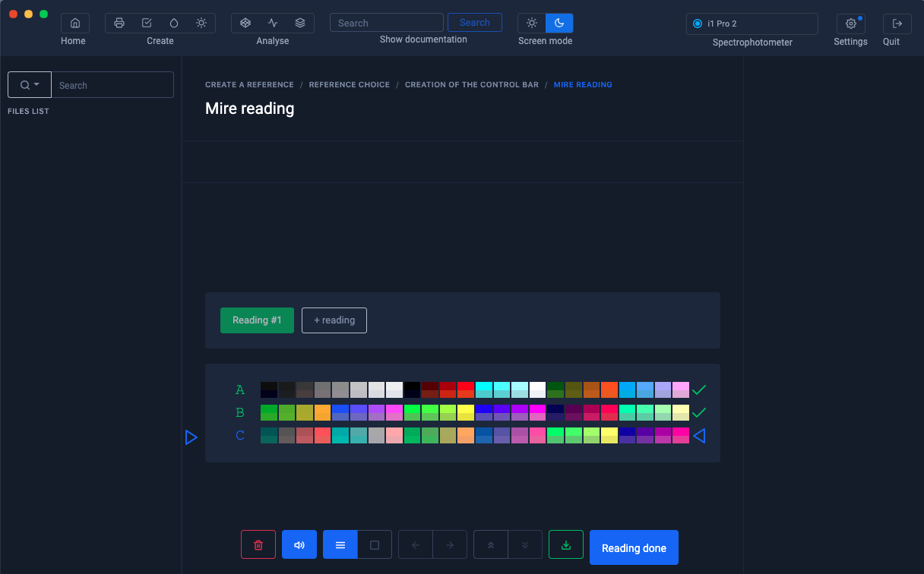Click the Mire Reading breadcrumb
Image resolution: width=924 pixels, height=574 pixels.
pos(583,85)
